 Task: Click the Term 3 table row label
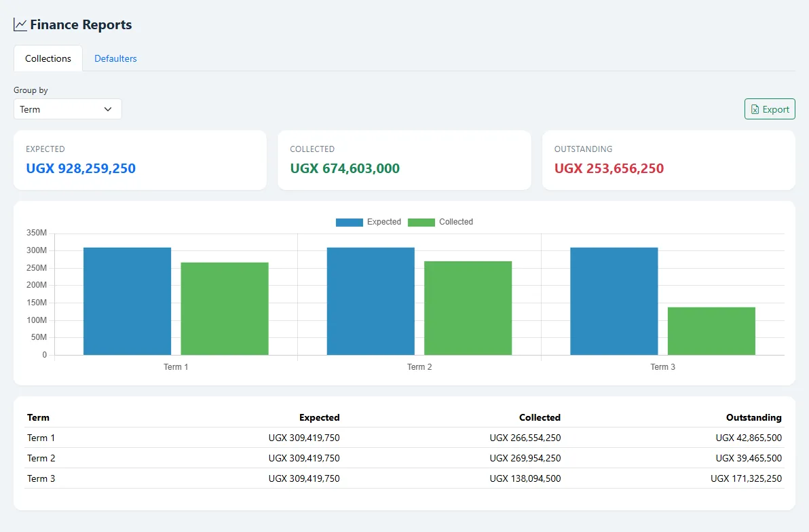click(x=41, y=479)
